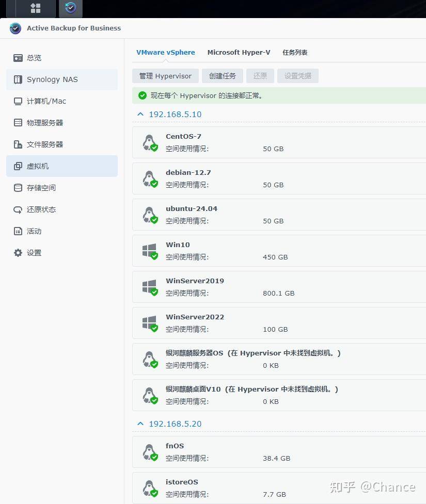426x504 pixels.
Task: Open the 活动 section
Action: (x=62, y=231)
